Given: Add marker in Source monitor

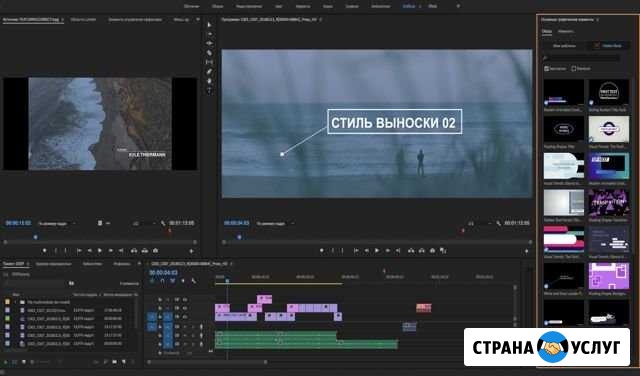Looking at the screenshot, I should 44,251.
